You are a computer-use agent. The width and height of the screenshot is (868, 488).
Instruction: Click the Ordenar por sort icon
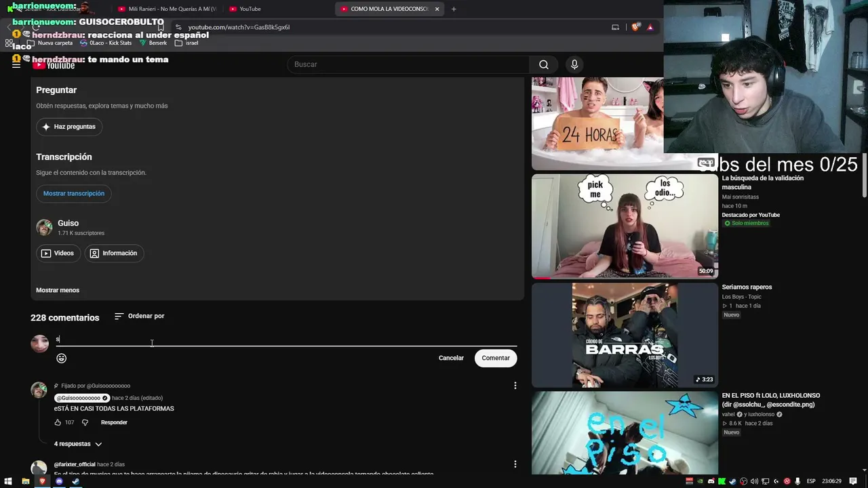point(119,316)
